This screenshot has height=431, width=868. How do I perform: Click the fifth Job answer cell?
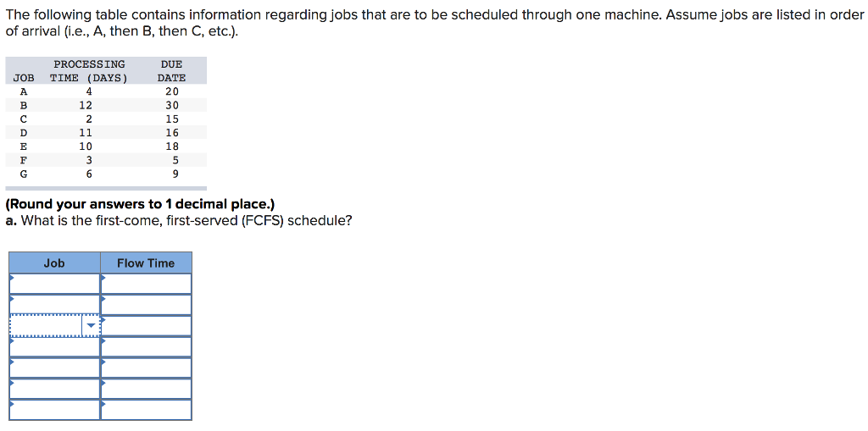(55, 367)
